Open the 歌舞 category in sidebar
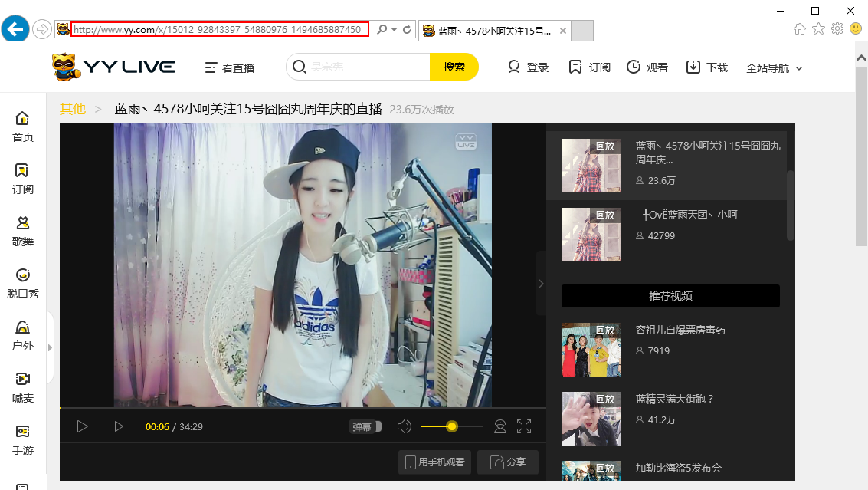Image resolution: width=868 pixels, height=490 pixels. 23,231
